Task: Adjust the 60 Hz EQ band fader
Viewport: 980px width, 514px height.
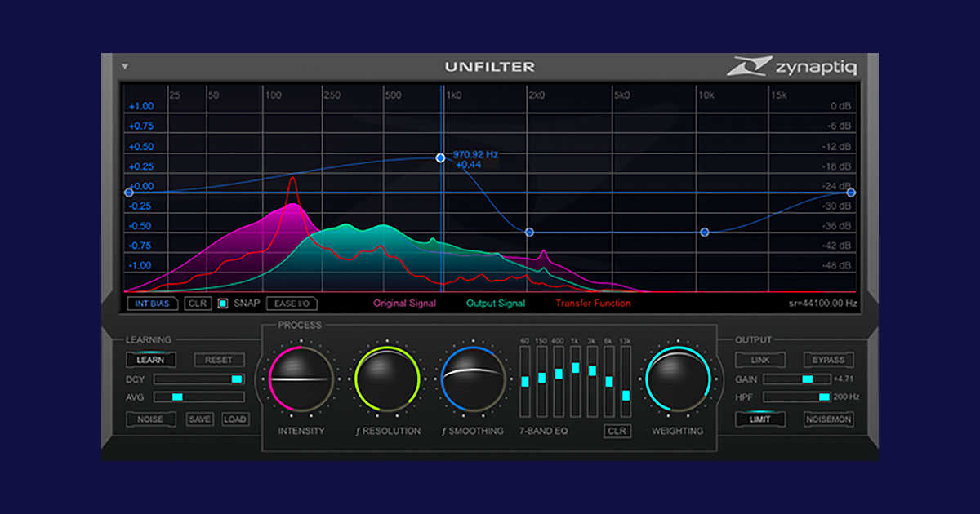Action: (525, 382)
